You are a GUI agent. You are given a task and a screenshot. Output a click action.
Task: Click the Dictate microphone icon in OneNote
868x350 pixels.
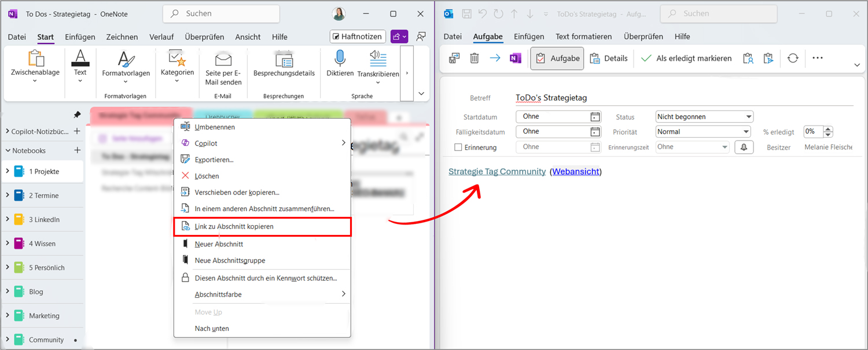click(x=340, y=59)
